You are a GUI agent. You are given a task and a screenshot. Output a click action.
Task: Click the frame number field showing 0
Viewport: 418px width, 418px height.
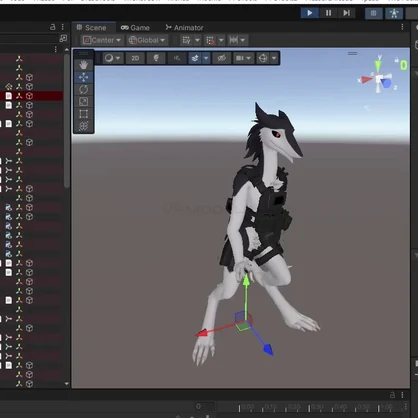pyautogui.click(x=205, y=406)
